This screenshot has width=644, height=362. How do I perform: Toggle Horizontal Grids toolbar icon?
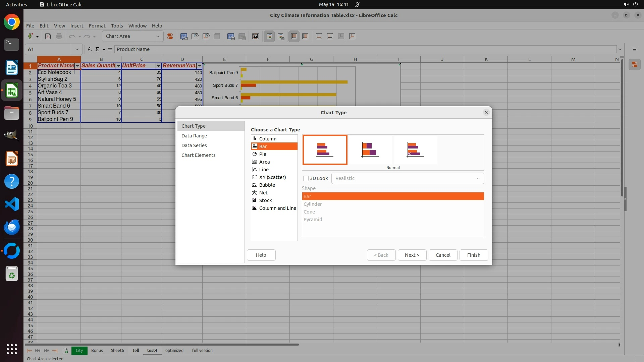[294, 36]
